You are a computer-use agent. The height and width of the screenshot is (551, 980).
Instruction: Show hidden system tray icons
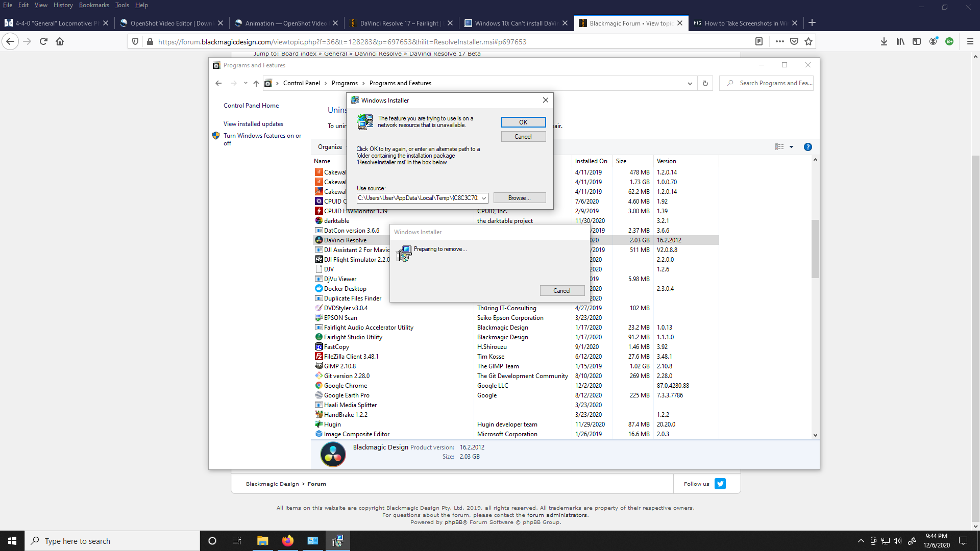click(861, 541)
